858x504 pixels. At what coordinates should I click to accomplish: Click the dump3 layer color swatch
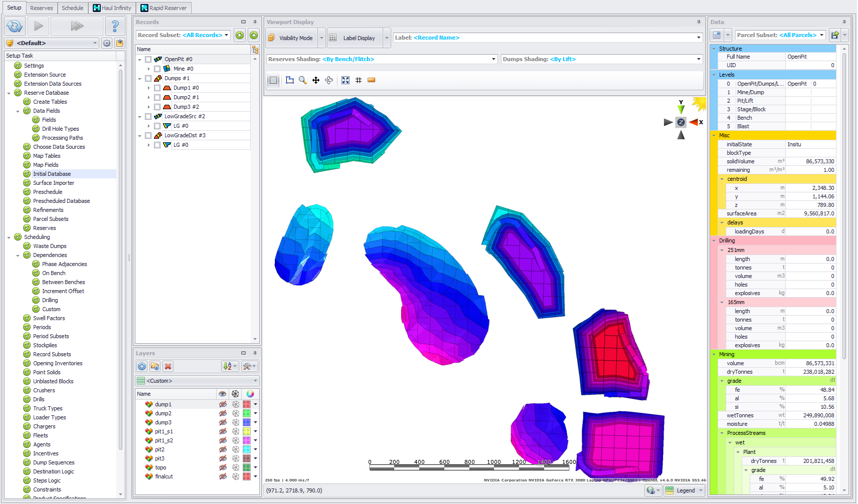coord(247,422)
